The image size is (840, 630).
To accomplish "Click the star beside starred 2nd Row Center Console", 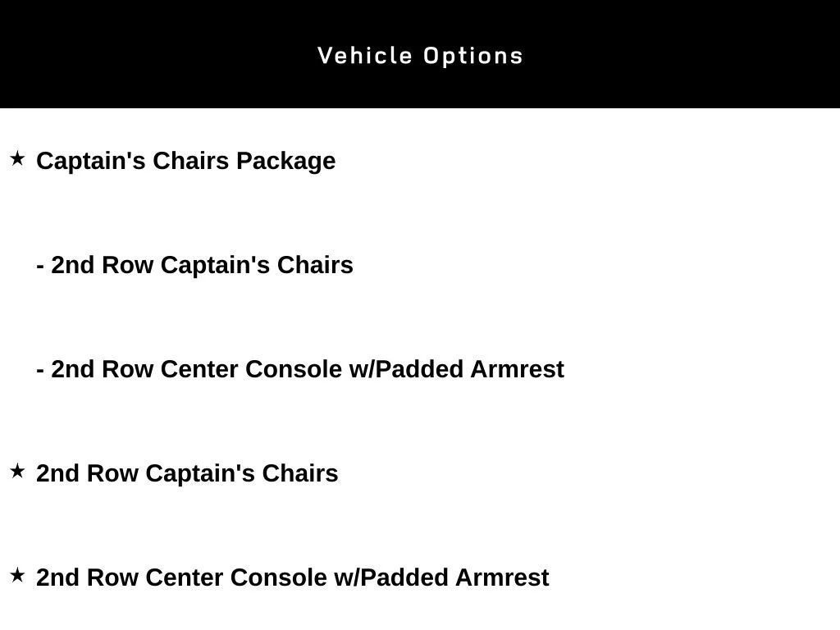I will pos(18,575).
